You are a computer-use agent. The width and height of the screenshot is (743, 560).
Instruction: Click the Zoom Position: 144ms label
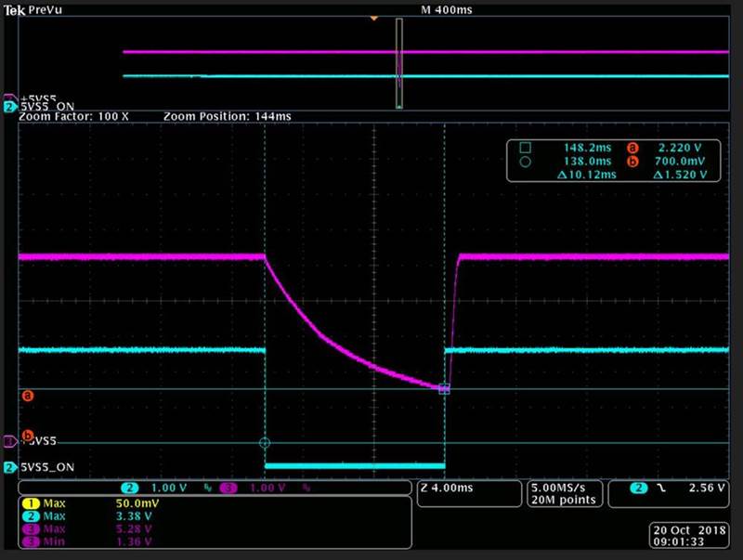(228, 116)
